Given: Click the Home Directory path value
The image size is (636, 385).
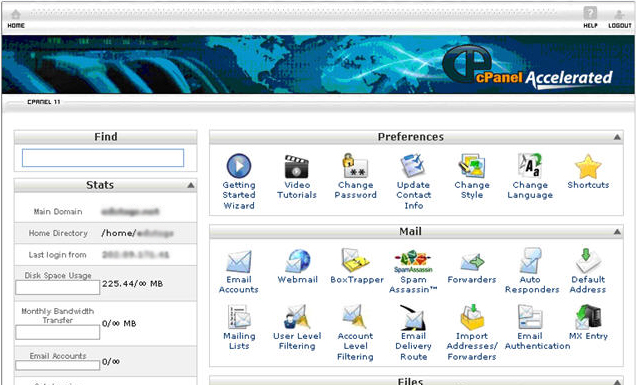Looking at the screenshot, I should [138, 233].
